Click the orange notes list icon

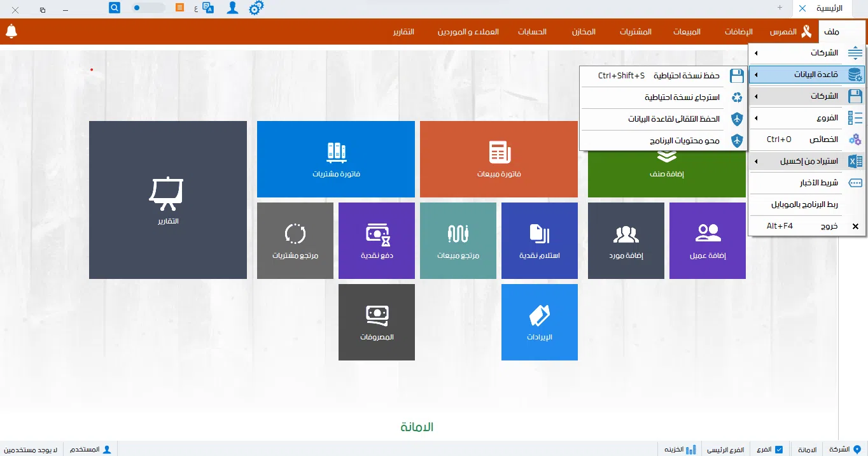click(x=180, y=8)
